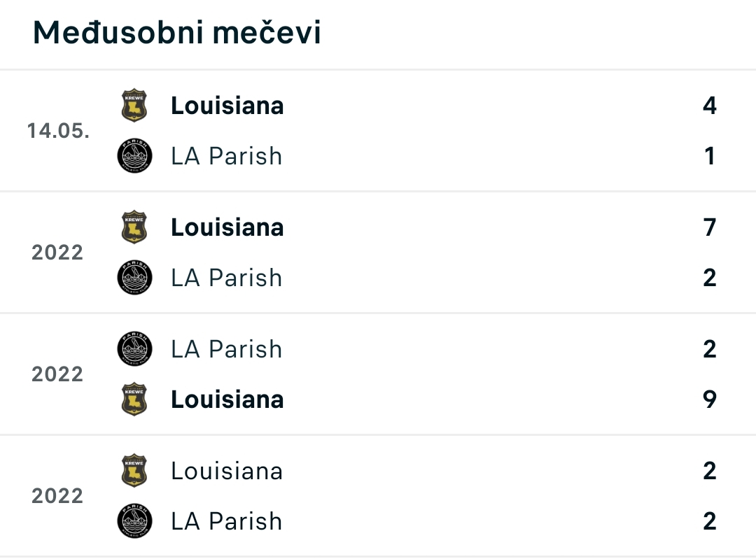Click Louisiana crest in the 2-9 match
Viewport: 756px width, 559px height.
[x=134, y=399]
